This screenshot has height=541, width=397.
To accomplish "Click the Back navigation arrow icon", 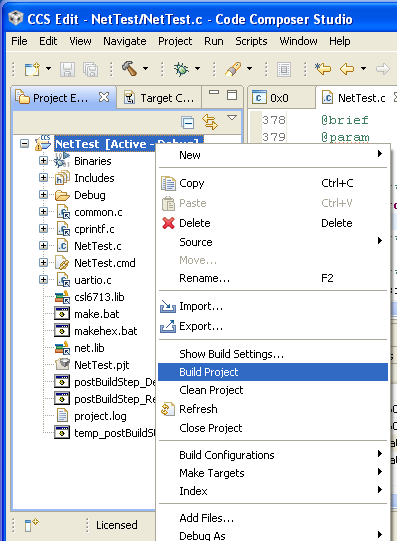I will tap(347, 69).
